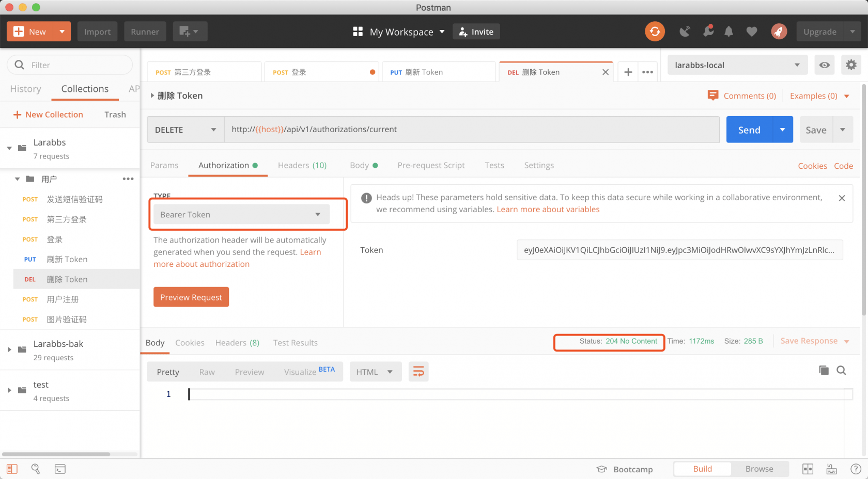
Task: Switch to Browse mode
Action: [x=759, y=469]
